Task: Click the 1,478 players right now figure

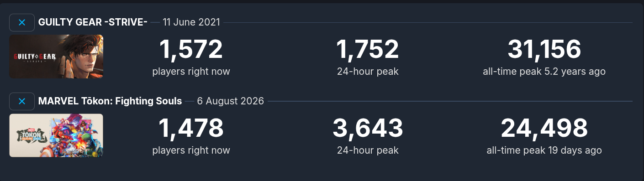Action: 191,129
